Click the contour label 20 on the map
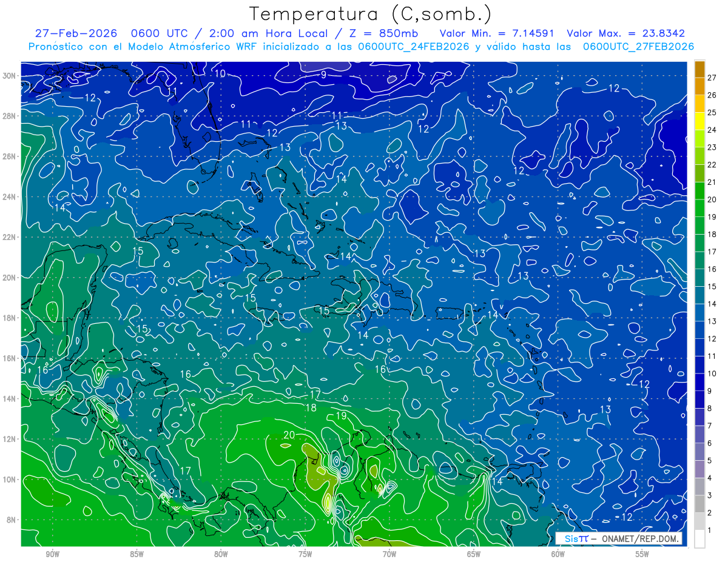Viewport: 728px width, 562px height. [x=289, y=435]
